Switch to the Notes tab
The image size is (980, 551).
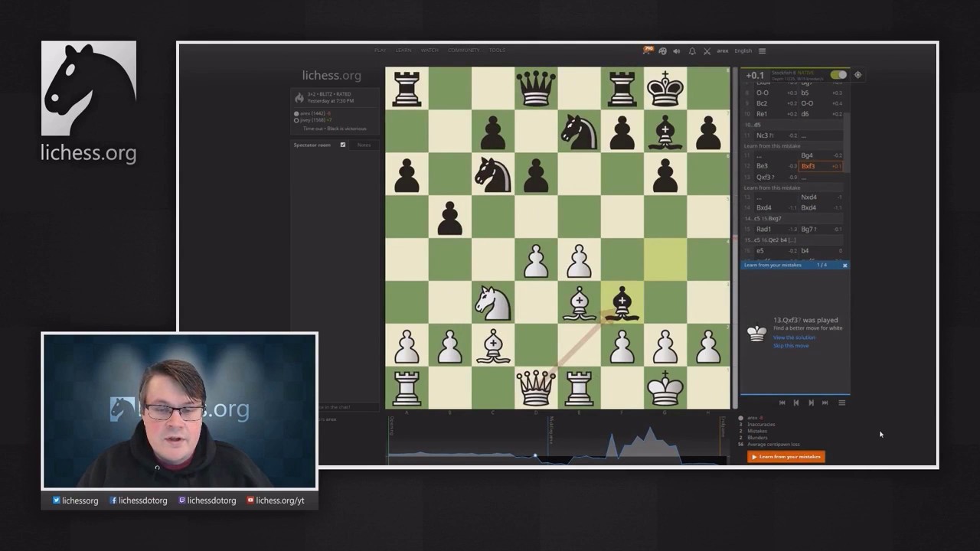tap(364, 145)
